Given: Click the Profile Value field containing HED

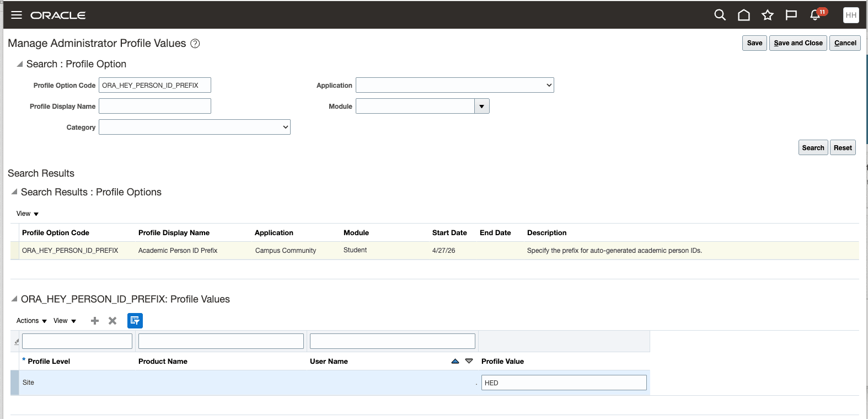Looking at the screenshot, I should 564,383.
